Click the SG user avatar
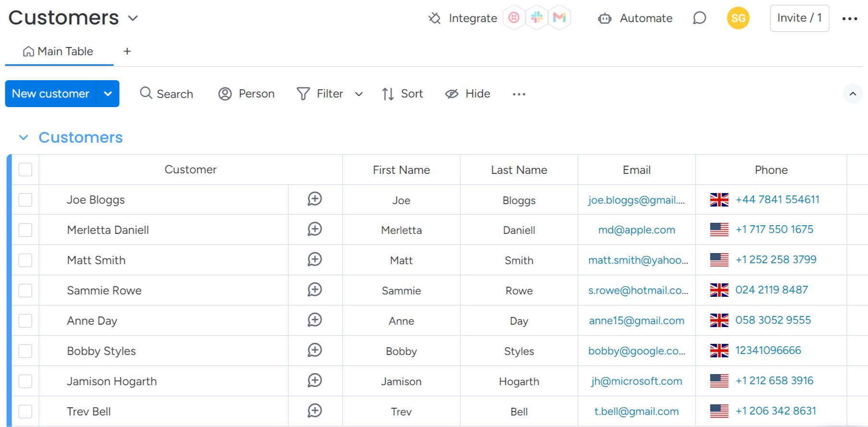Viewport: 868px width, 427px height. coord(738,18)
